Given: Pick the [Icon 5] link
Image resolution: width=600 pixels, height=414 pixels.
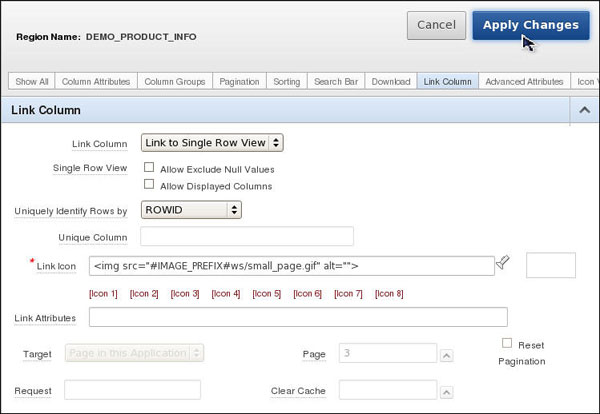Looking at the screenshot, I should click(x=266, y=294).
